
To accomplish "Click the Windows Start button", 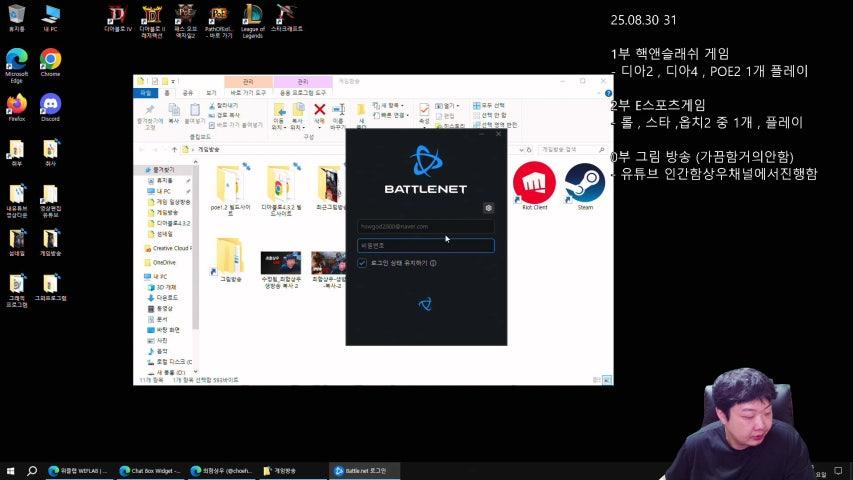I will 10,471.
